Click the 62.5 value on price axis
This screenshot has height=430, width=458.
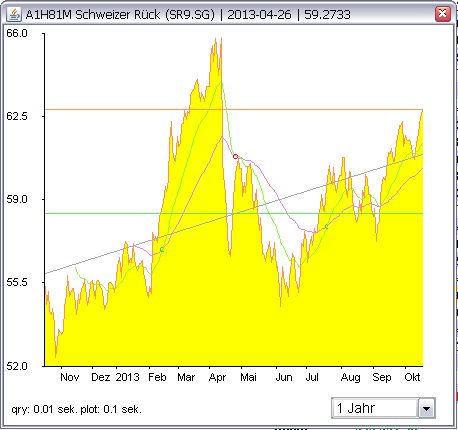click(17, 116)
